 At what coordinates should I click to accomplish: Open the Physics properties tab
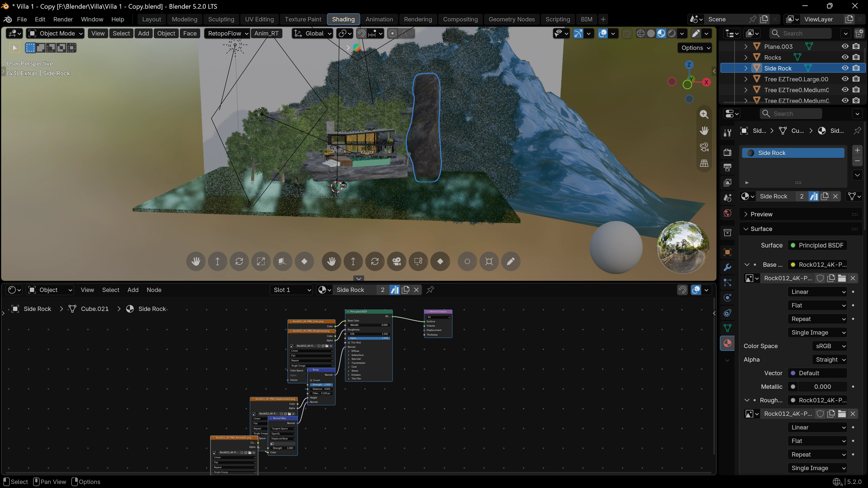(727, 298)
